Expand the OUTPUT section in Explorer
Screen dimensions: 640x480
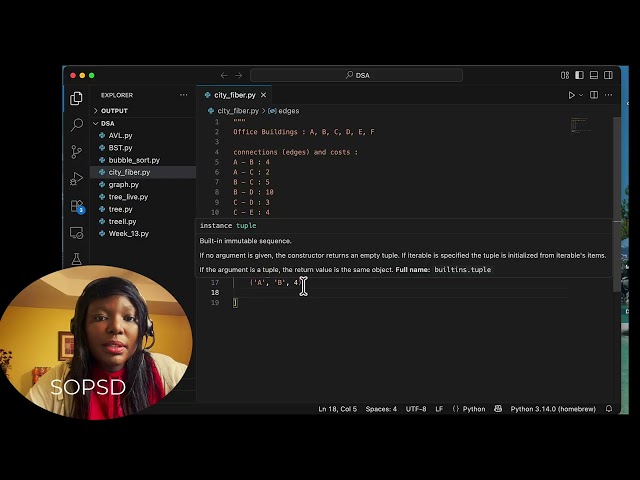tap(114, 111)
